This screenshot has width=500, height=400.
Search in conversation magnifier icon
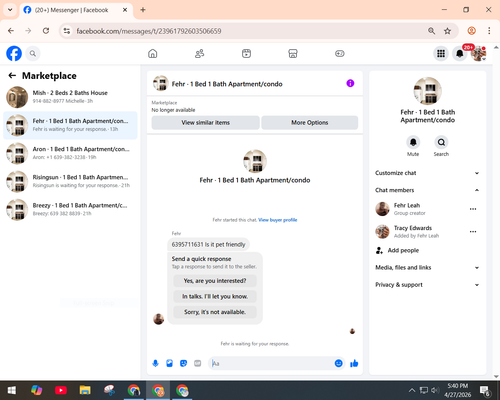pos(441,142)
